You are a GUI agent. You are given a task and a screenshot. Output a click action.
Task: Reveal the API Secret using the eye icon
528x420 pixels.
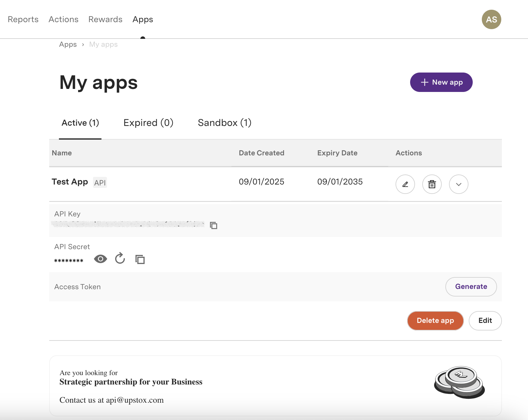coord(100,259)
